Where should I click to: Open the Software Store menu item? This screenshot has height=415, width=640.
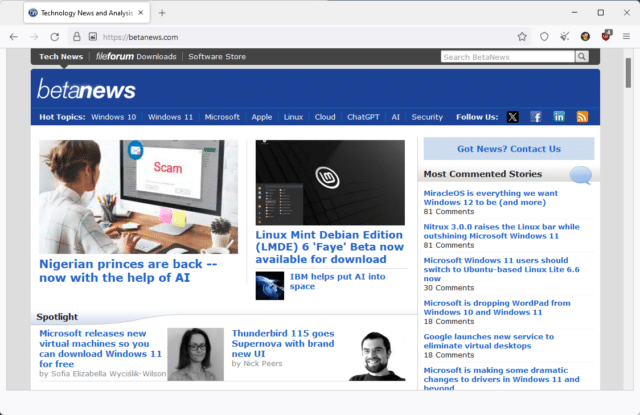(x=217, y=57)
